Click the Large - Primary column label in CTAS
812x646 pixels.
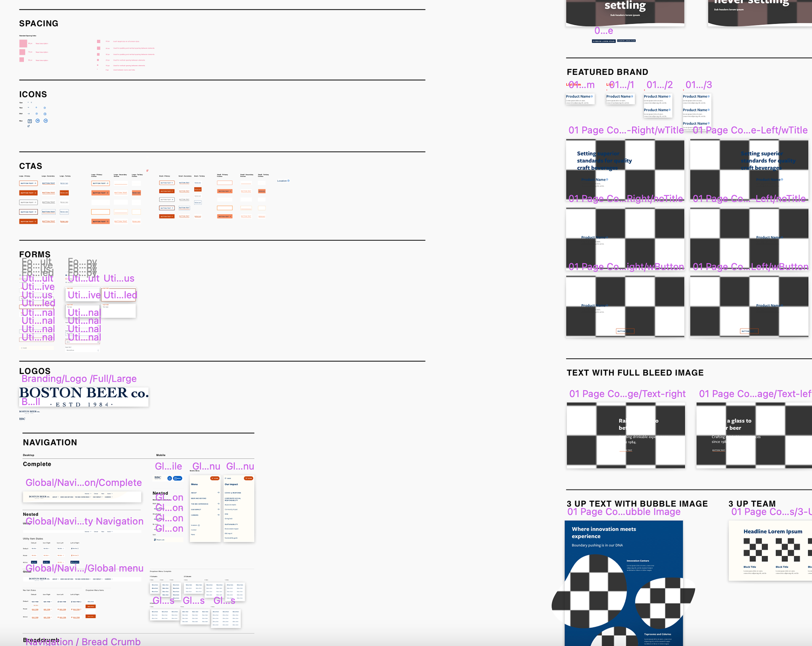[25, 176]
